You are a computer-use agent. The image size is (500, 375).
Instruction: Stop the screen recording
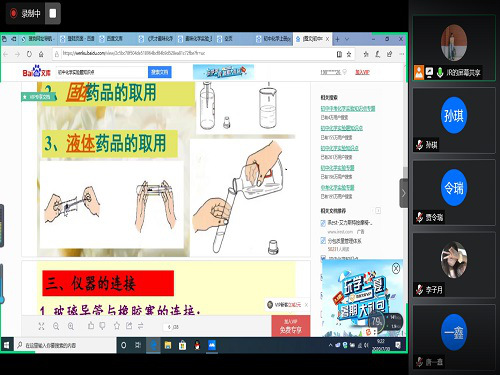pyautogui.click(x=53, y=13)
